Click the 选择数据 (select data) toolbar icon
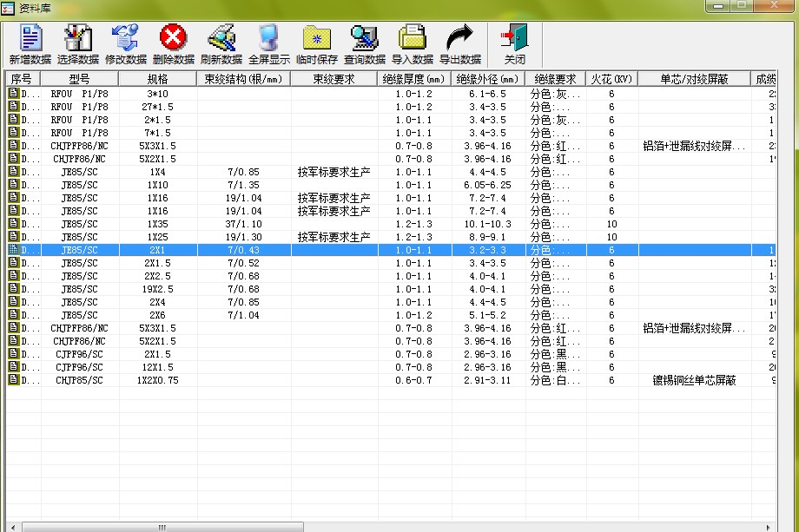The height and width of the screenshot is (532, 799). click(x=78, y=38)
